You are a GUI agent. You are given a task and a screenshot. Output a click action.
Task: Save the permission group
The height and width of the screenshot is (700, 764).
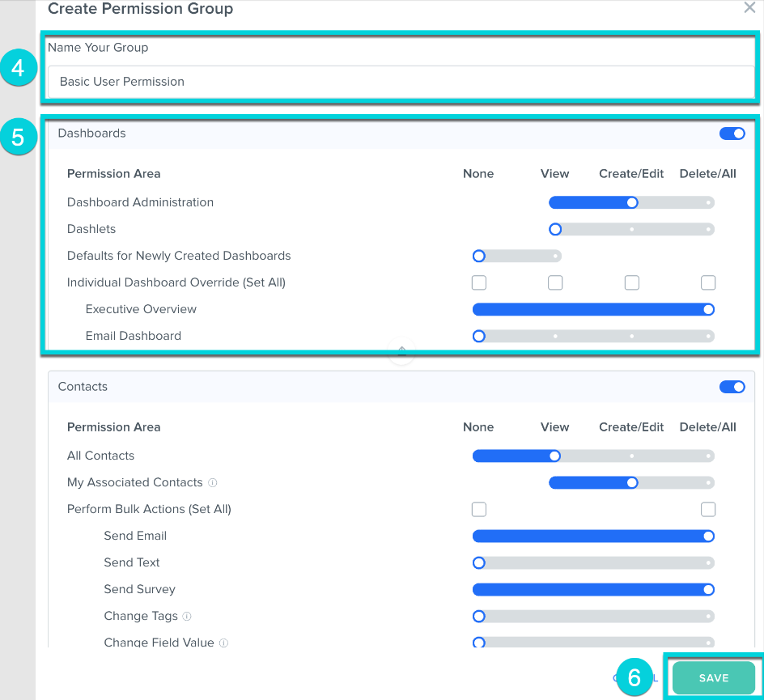[x=713, y=678]
